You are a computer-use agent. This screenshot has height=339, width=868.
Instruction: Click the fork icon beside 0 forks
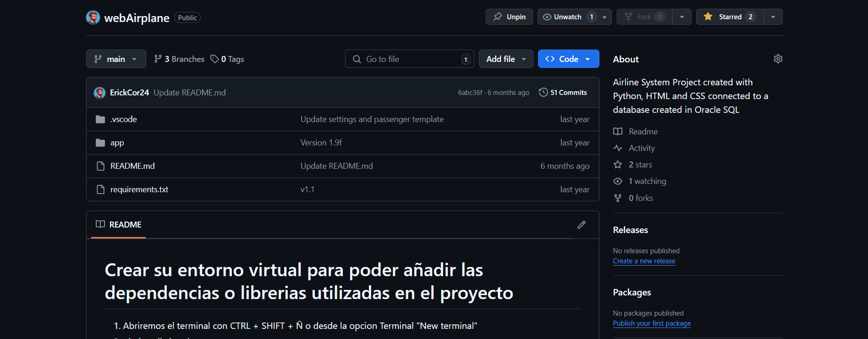pyautogui.click(x=618, y=198)
